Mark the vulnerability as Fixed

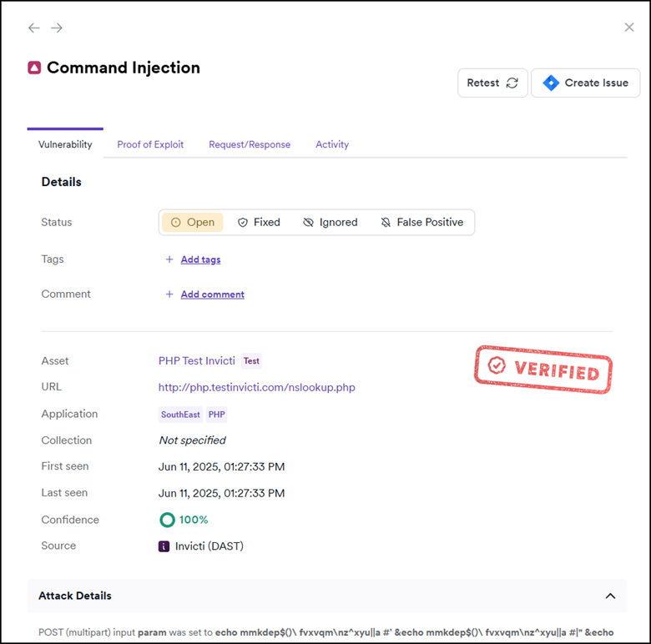click(x=259, y=223)
